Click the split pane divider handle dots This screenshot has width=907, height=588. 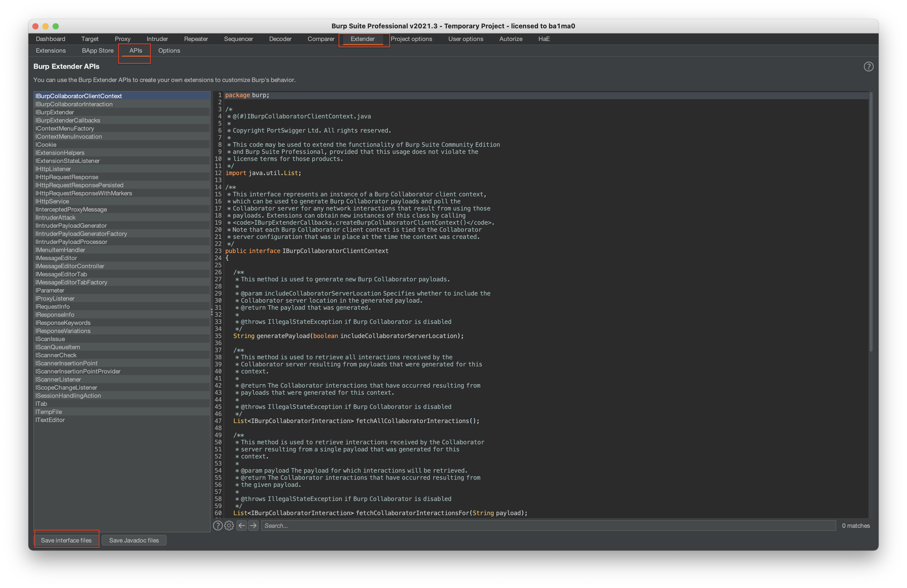pos(212,312)
